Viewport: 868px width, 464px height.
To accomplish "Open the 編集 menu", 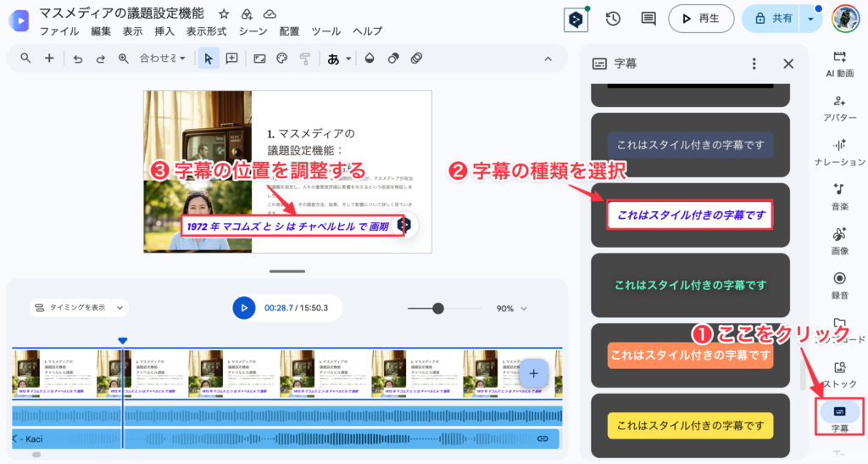I will tap(101, 31).
